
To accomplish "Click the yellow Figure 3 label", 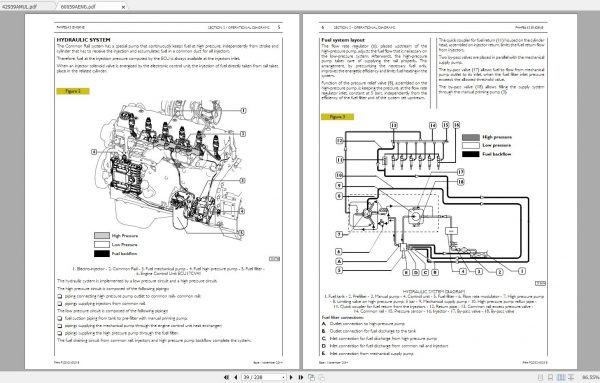I will [x=338, y=117].
